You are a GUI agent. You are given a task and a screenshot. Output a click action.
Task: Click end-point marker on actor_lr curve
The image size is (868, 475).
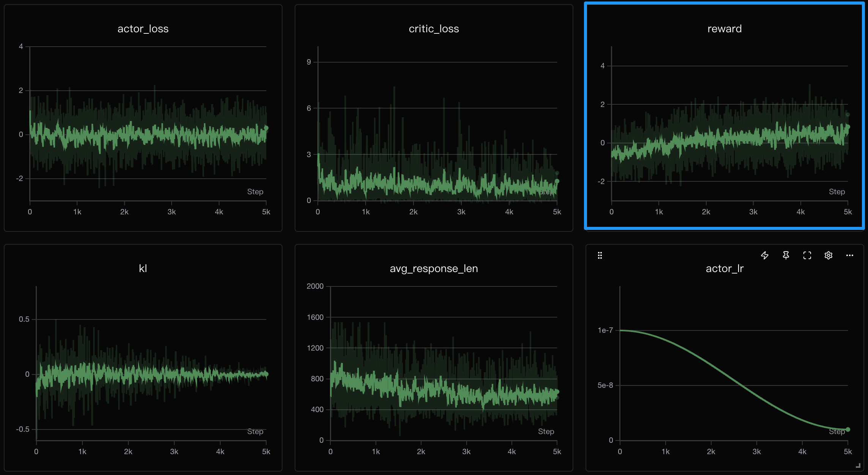848,429
